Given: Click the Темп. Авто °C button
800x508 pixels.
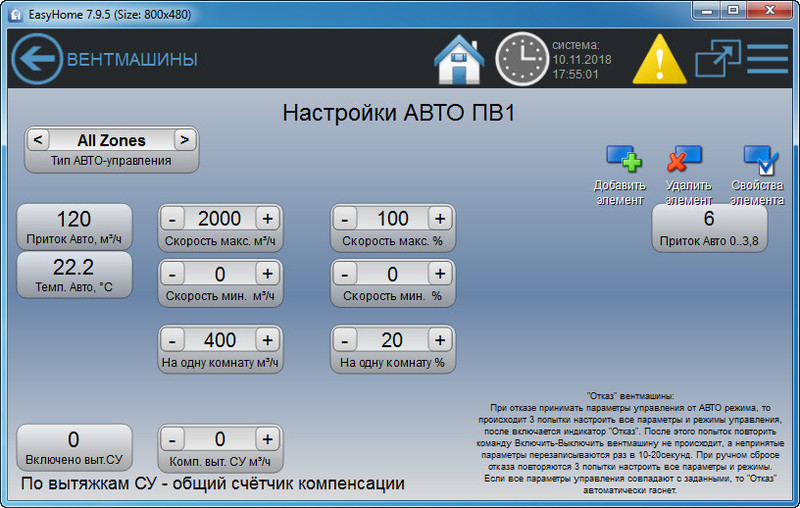Looking at the screenshot, I should (74, 274).
